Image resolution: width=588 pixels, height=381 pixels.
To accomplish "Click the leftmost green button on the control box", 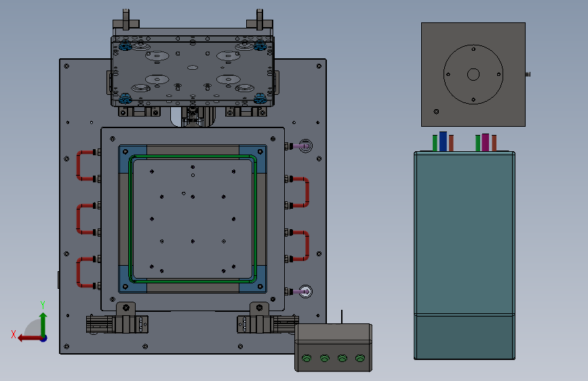I will click(x=307, y=359).
